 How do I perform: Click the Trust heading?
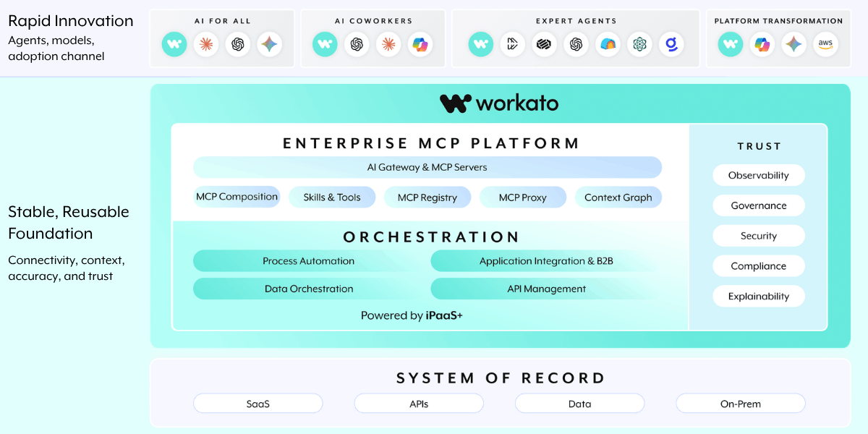point(759,146)
